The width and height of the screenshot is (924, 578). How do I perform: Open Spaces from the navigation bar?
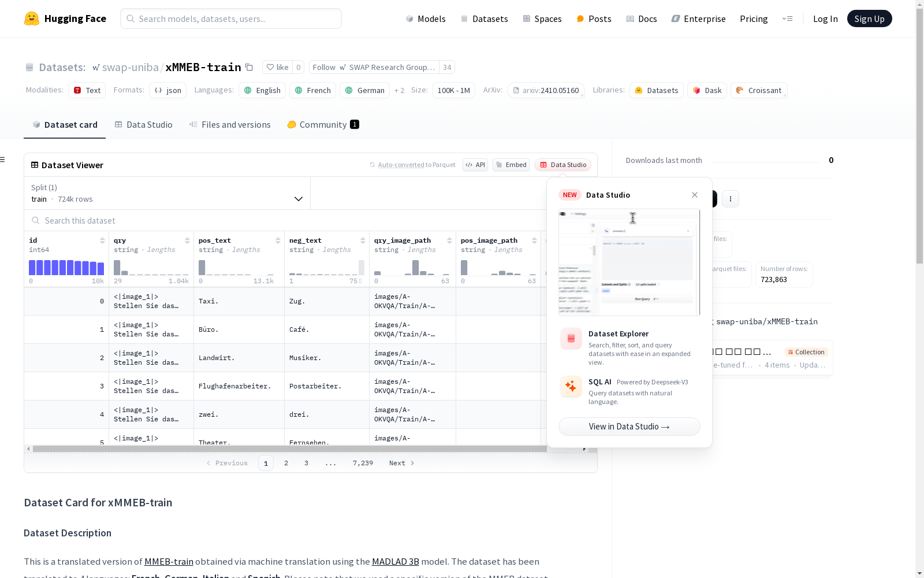point(542,18)
